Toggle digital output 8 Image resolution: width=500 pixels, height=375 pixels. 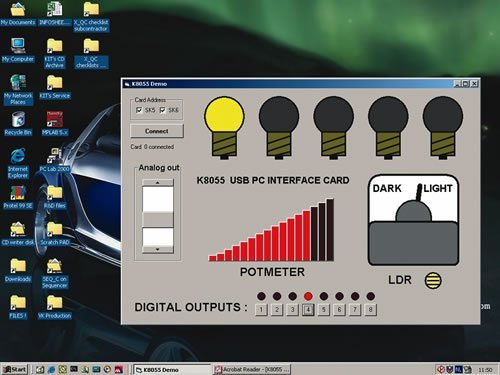371,310
